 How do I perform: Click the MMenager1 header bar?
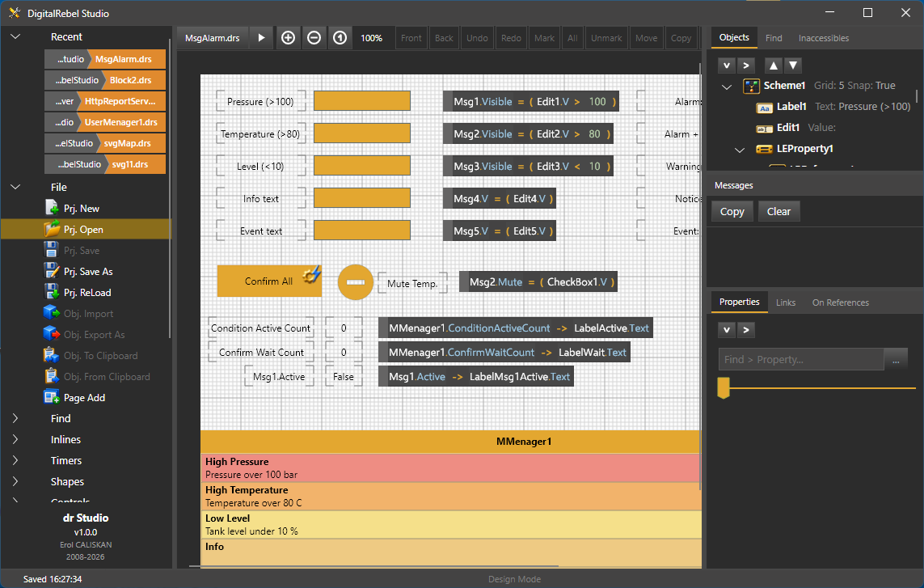coord(451,442)
